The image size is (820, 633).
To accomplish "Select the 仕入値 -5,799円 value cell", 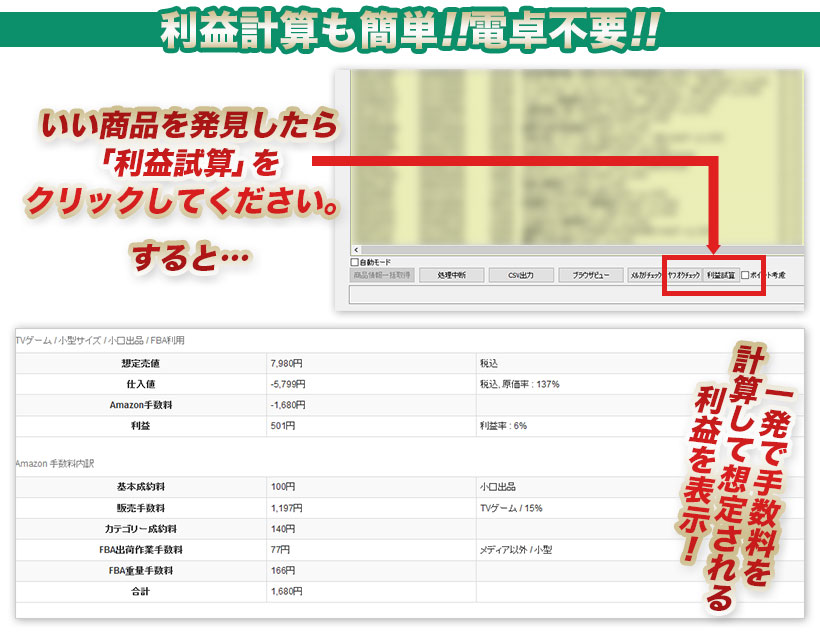I will (370, 384).
